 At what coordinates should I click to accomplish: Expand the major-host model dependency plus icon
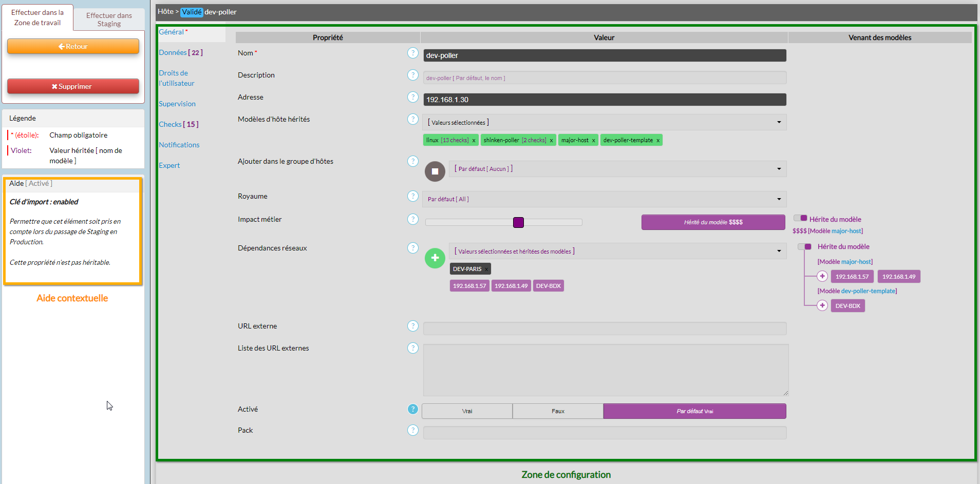pyautogui.click(x=822, y=277)
